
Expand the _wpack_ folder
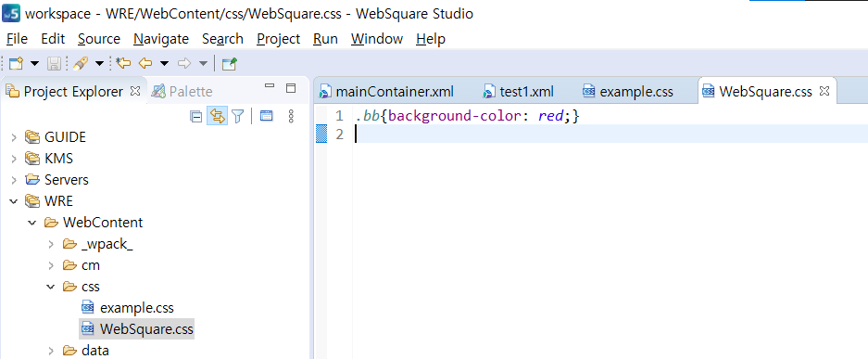[51, 244]
